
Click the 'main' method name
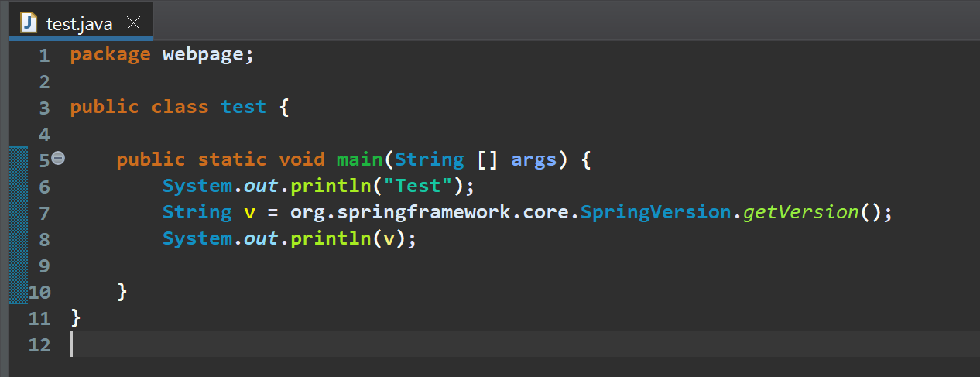coord(359,159)
